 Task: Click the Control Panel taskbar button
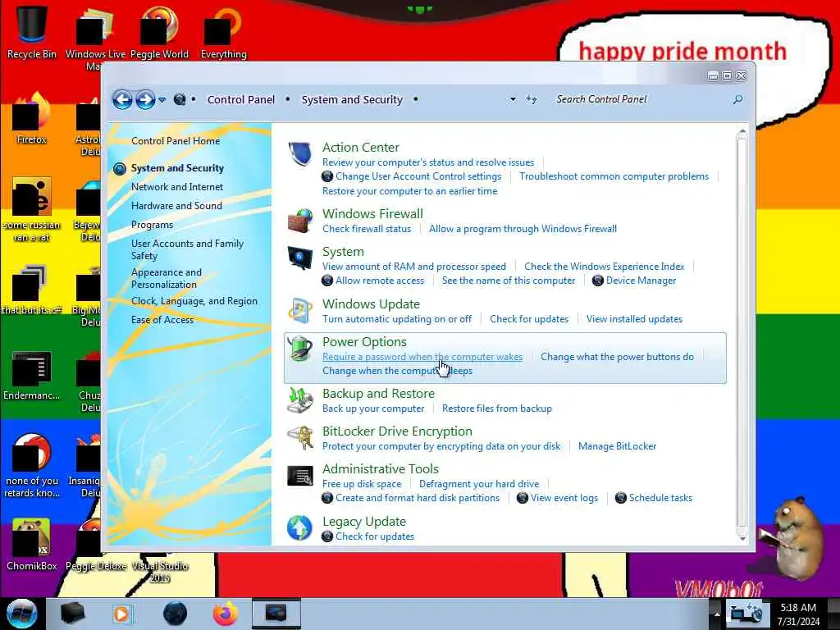[x=276, y=614]
